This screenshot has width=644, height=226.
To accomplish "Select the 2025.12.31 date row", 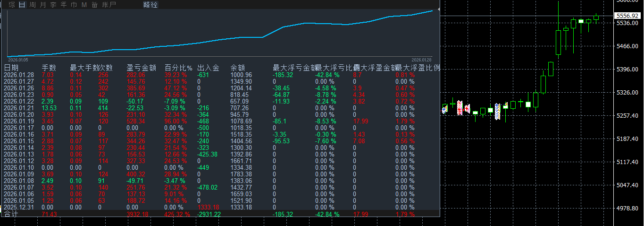I will (221, 207).
